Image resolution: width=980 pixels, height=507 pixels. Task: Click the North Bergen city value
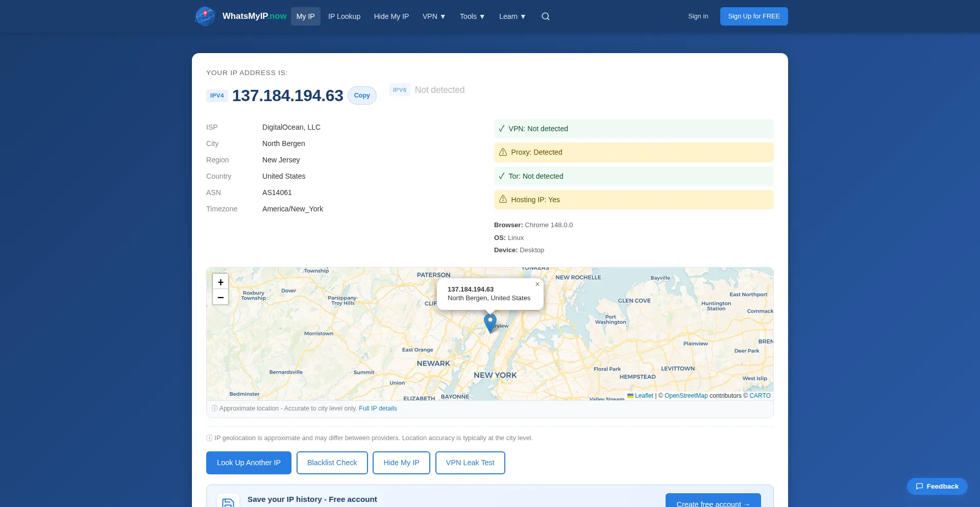click(x=284, y=143)
